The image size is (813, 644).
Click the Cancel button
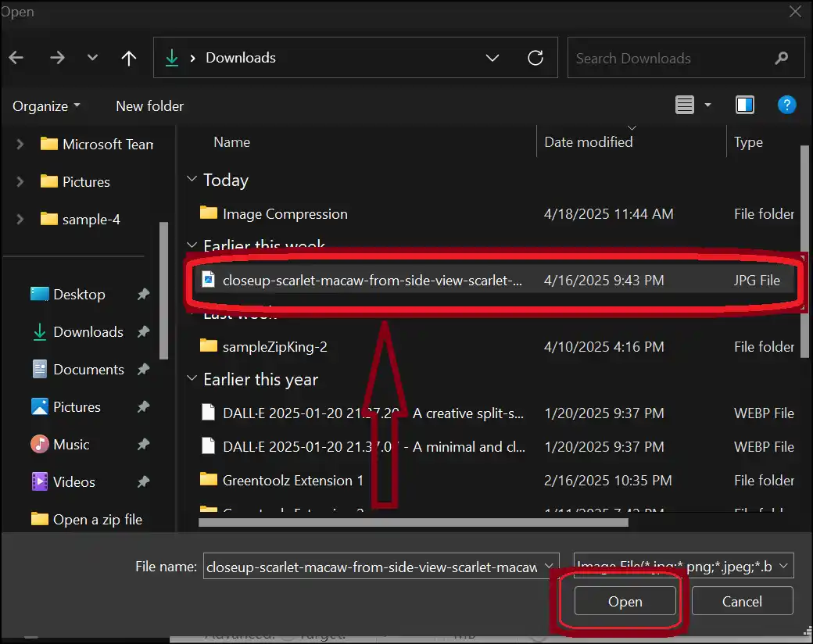coord(742,601)
